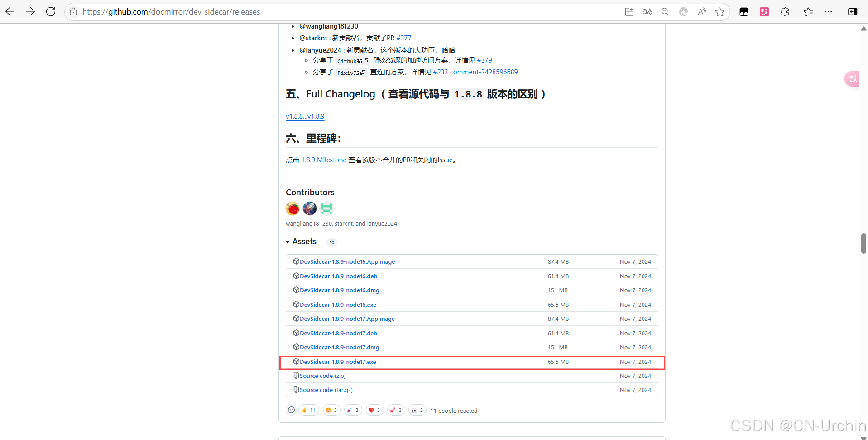Add page to favorites with star icon
This screenshot has width=868, height=440.
[720, 12]
